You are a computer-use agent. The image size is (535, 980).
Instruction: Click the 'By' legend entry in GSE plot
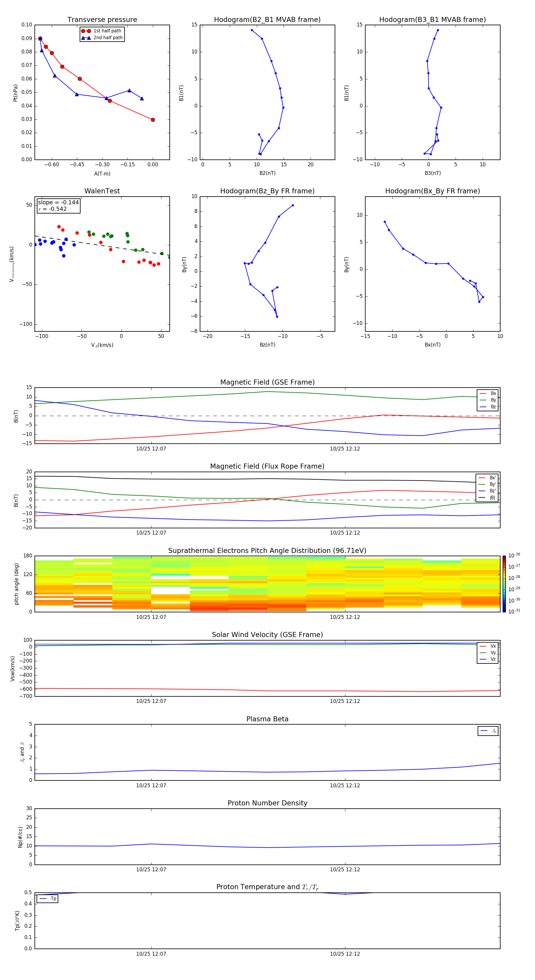pos(488,400)
